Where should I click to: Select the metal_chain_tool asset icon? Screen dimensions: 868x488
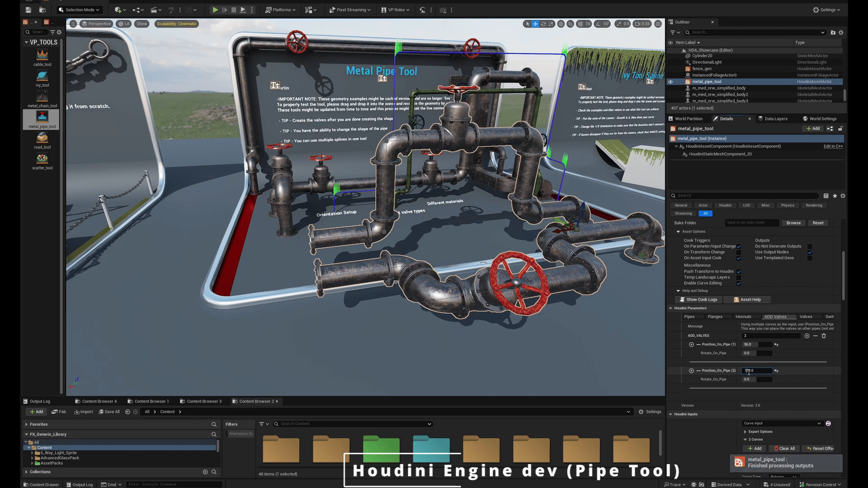tap(42, 96)
